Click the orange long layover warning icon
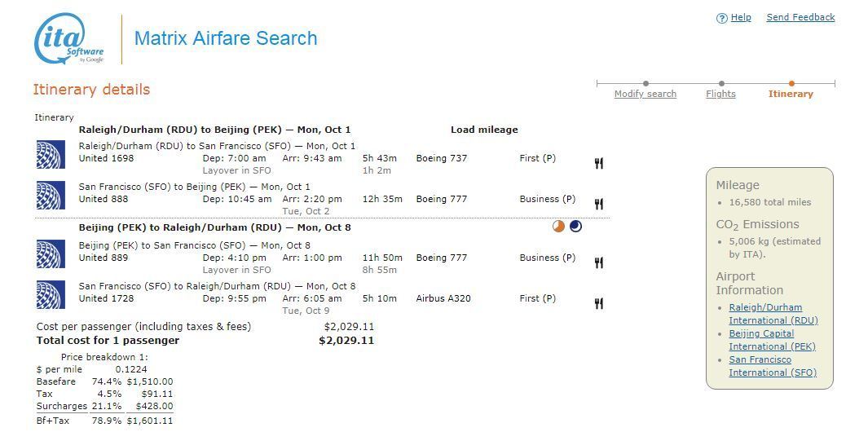868x432 pixels. coord(558,227)
